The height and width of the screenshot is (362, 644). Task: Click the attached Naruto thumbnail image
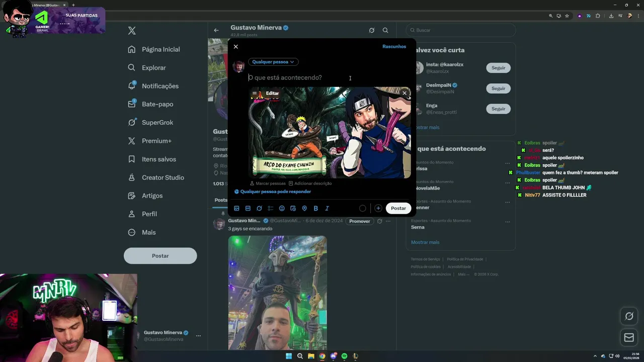pyautogui.click(x=331, y=133)
